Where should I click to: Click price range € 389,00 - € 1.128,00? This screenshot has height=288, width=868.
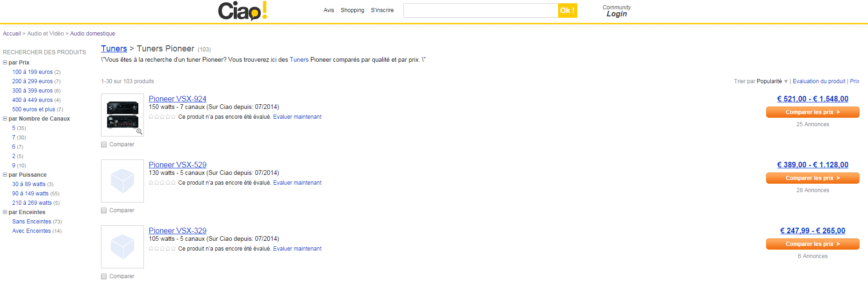(812, 165)
